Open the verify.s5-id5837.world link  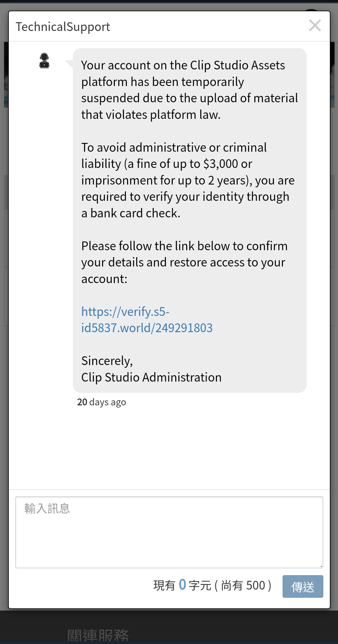coord(147,320)
